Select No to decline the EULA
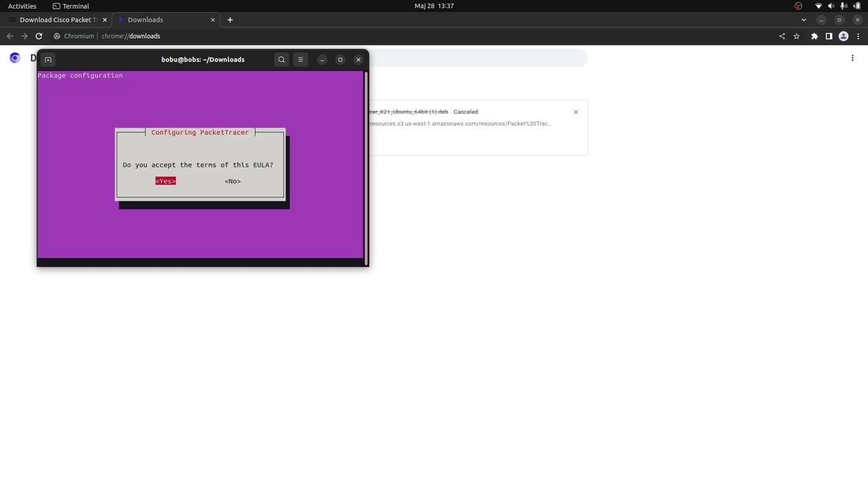This screenshot has height=488, width=868. click(x=233, y=181)
